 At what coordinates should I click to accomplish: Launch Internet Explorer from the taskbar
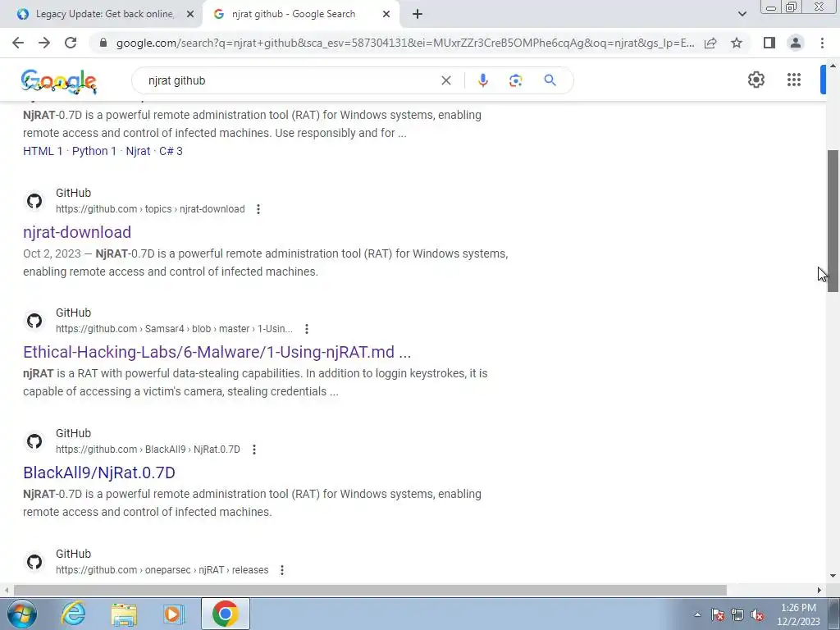click(x=73, y=614)
